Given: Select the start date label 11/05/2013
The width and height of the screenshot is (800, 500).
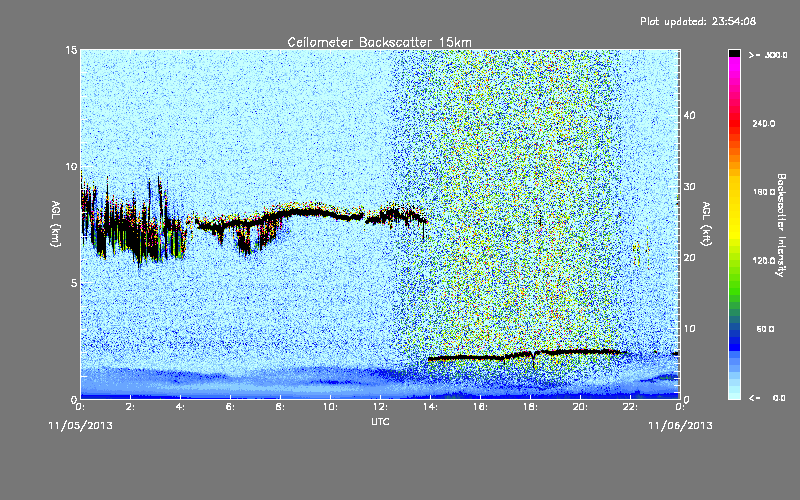Looking at the screenshot, I should [x=81, y=426].
